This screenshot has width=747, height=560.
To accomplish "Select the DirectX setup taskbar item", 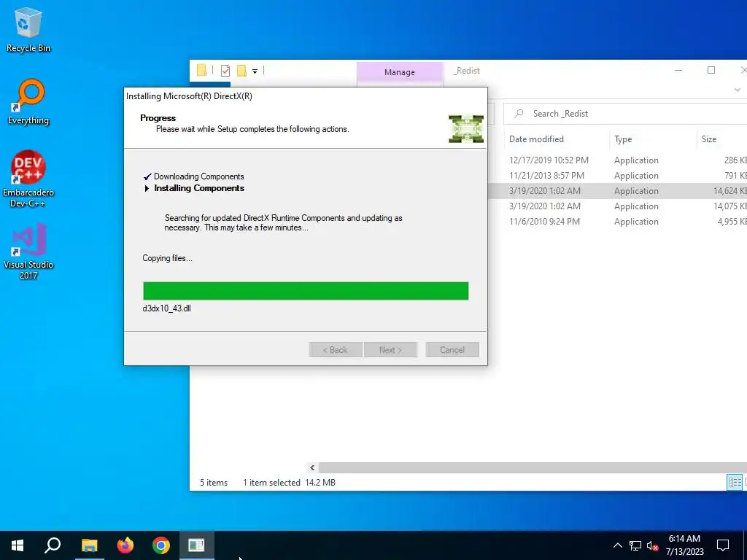I will point(196,545).
